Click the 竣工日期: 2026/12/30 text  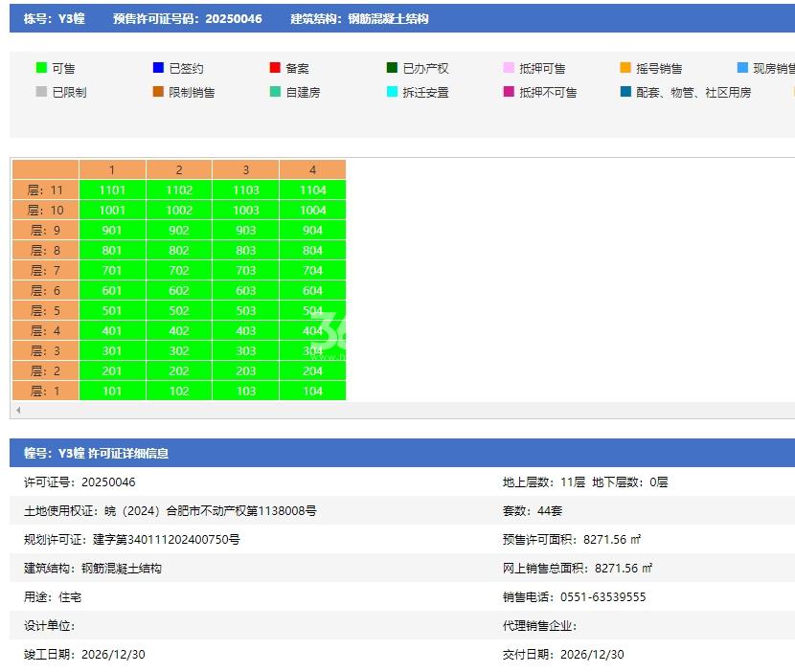pos(84,654)
